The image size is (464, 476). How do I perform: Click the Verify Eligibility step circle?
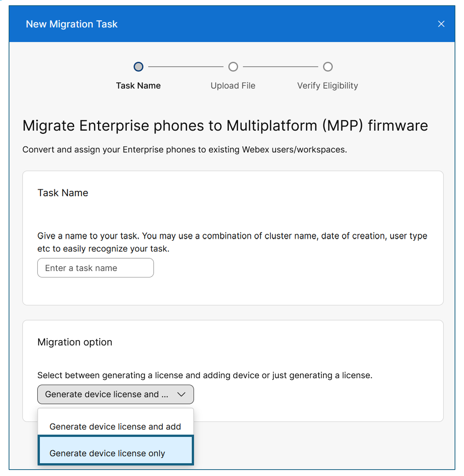tap(328, 67)
